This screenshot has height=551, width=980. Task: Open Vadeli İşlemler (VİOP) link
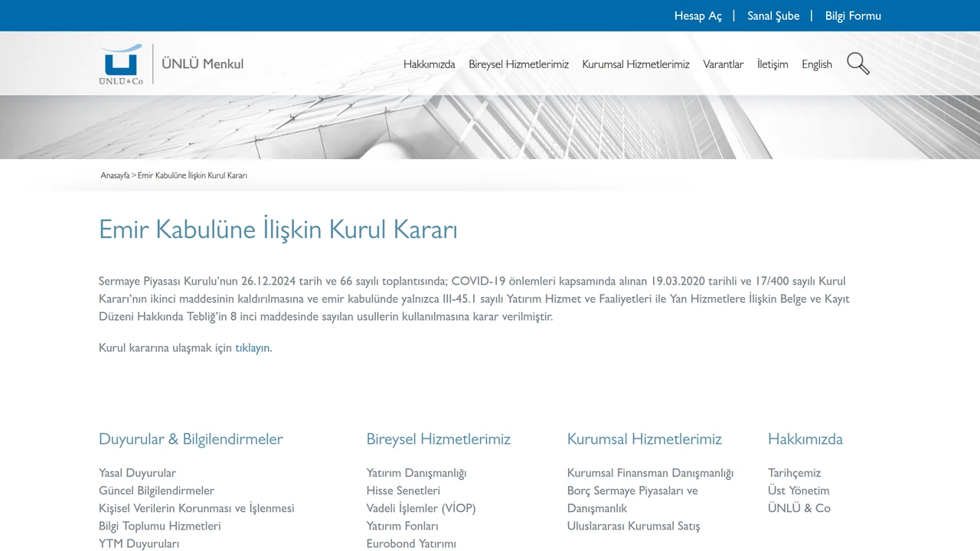click(x=421, y=508)
